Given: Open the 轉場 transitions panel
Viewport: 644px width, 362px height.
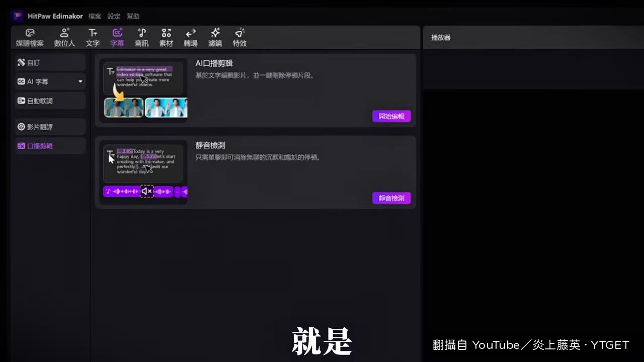Looking at the screenshot, I should coord(191,38).
